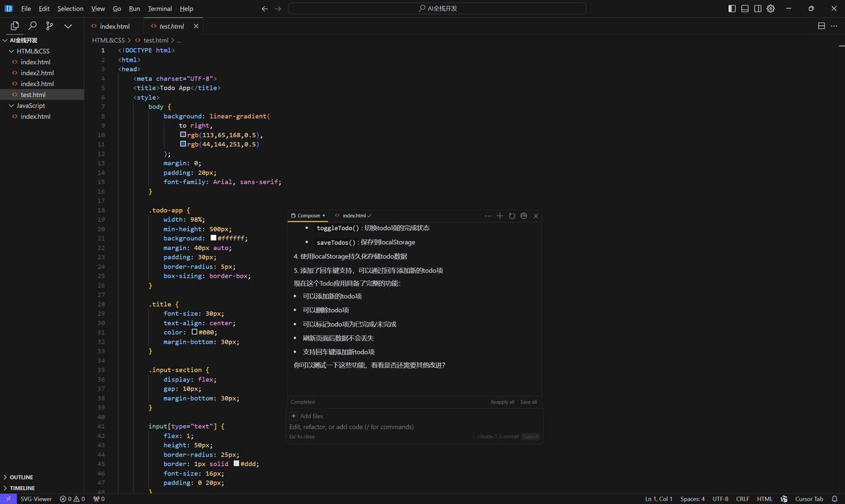Click SVG-Viewer in the status bar

pos(36,499)
